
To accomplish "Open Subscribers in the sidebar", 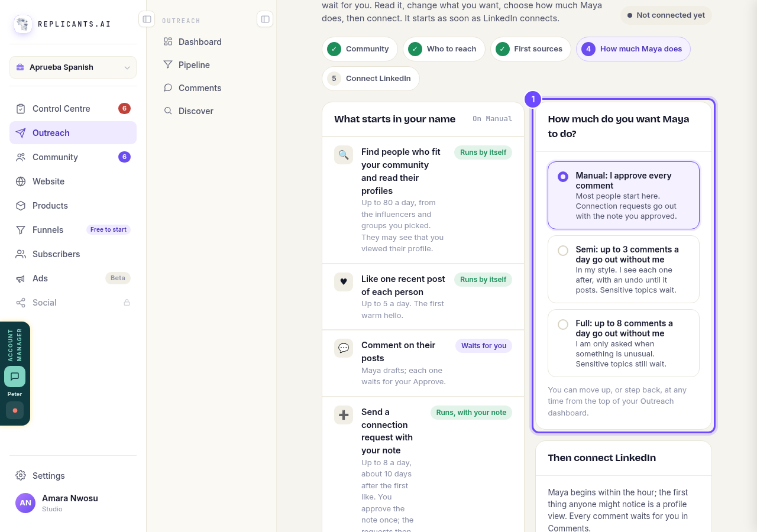I will [x=73, y=254].
